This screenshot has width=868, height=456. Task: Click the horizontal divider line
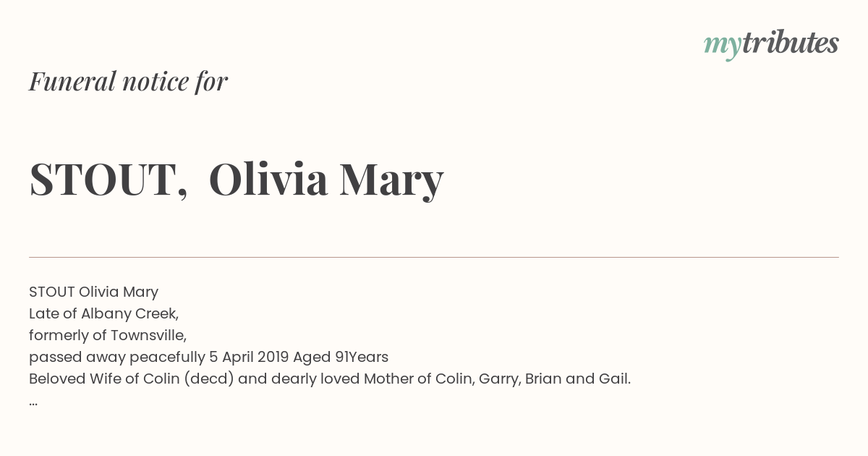(x=434, y=257)
